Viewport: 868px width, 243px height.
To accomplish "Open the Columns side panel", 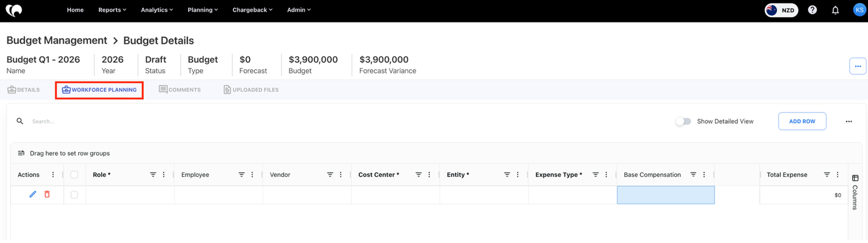I will click(x=855, y=192).
